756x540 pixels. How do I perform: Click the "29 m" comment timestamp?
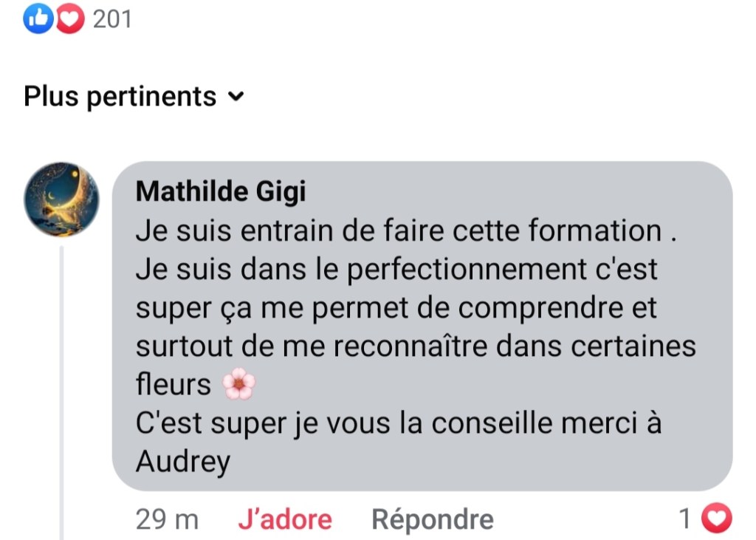point(167,519)
